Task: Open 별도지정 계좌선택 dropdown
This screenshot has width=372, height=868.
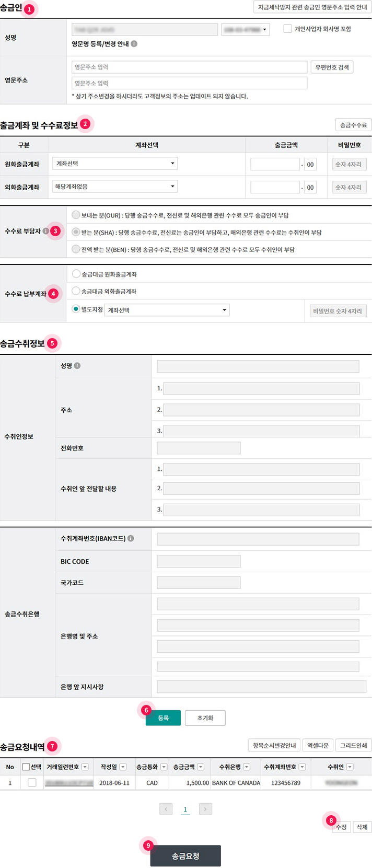Action: click(x=167, y=310)
